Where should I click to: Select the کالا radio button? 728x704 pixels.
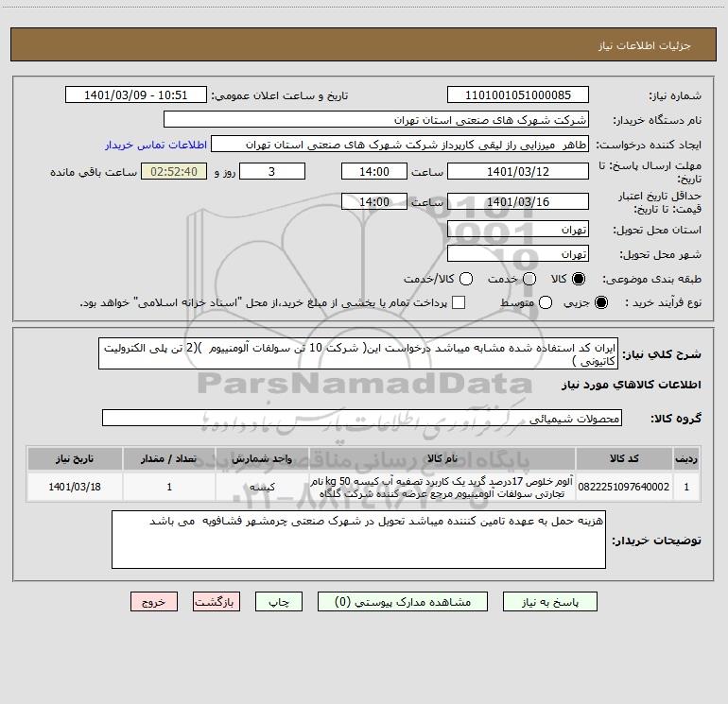579,279
